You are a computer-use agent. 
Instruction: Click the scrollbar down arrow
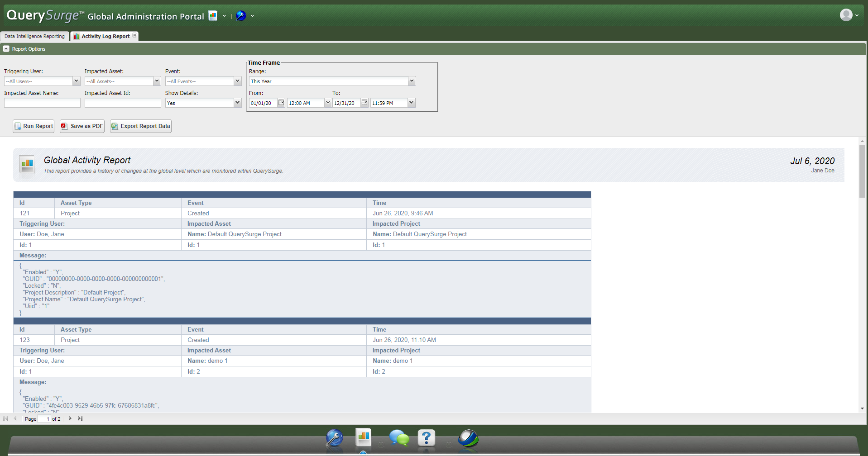[862, 408]
